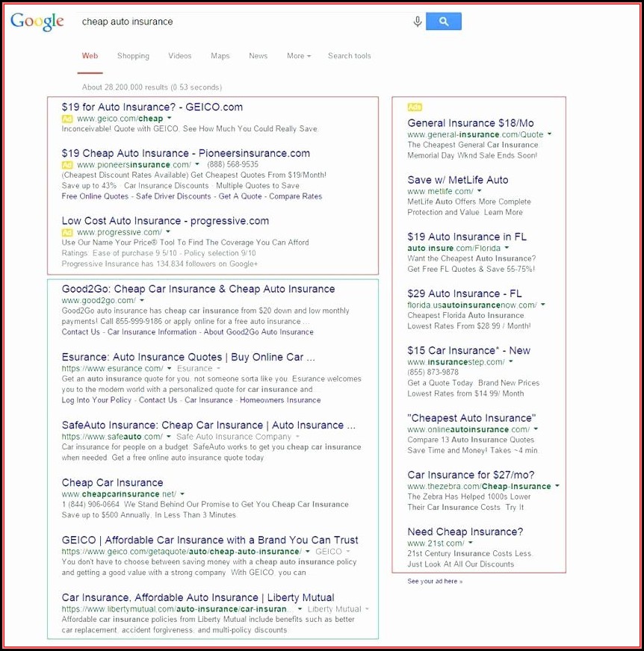Open the 'Cheap Car Insurance' result title
Screen dimensions: 644x651
(x=112, y=482)
